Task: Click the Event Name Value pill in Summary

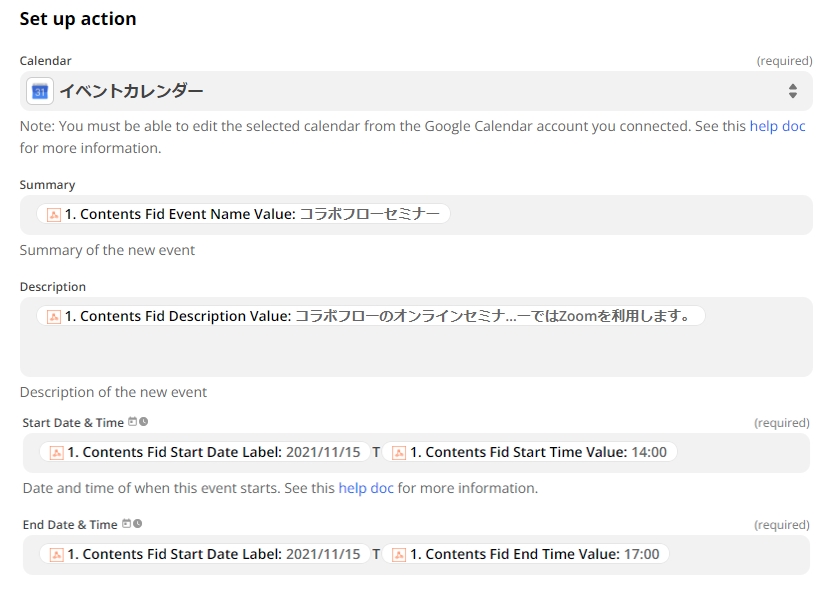Action: pyautogui.click(x=243, y=214)
